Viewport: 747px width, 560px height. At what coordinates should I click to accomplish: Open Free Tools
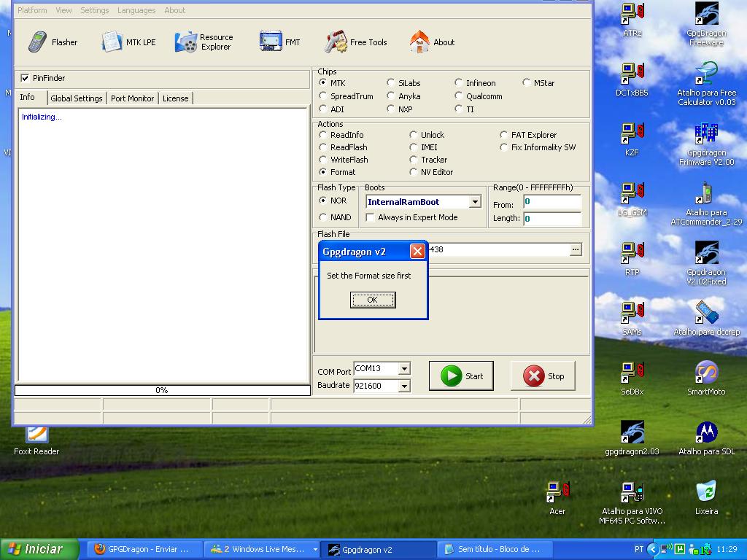(356, 42)
